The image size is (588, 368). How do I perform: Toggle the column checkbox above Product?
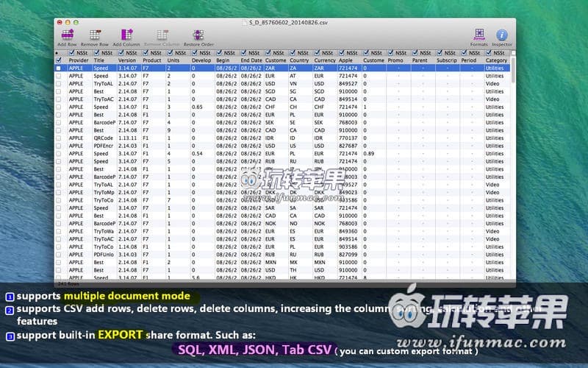[x=146, y=53]
